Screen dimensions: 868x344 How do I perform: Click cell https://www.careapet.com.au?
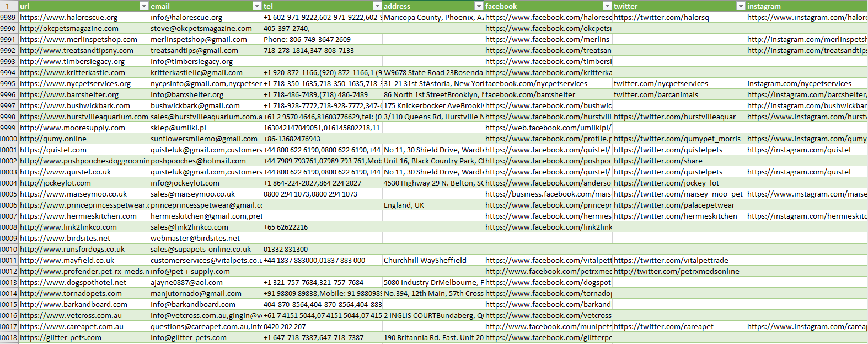(84, 326)
